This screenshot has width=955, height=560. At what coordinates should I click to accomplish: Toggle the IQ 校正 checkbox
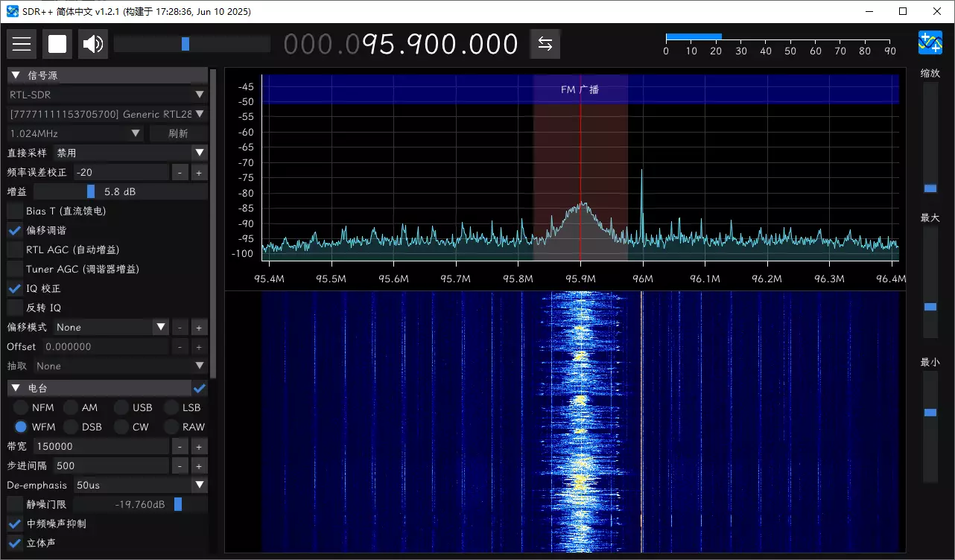coord(15,288)
